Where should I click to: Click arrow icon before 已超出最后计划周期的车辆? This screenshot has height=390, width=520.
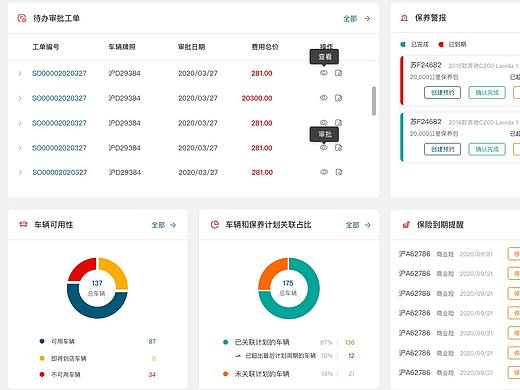point(238,356)
